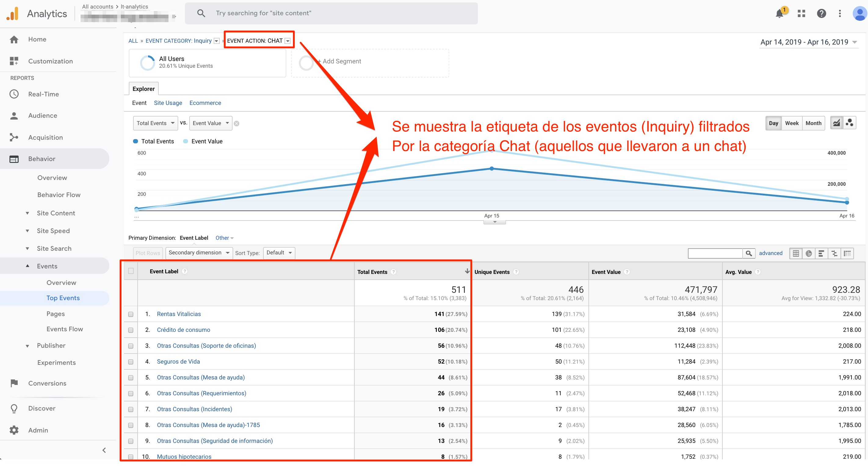Screen dimensions: 868x474
Task: Select the pie chart percentage view icon
Action: (809, 253)
